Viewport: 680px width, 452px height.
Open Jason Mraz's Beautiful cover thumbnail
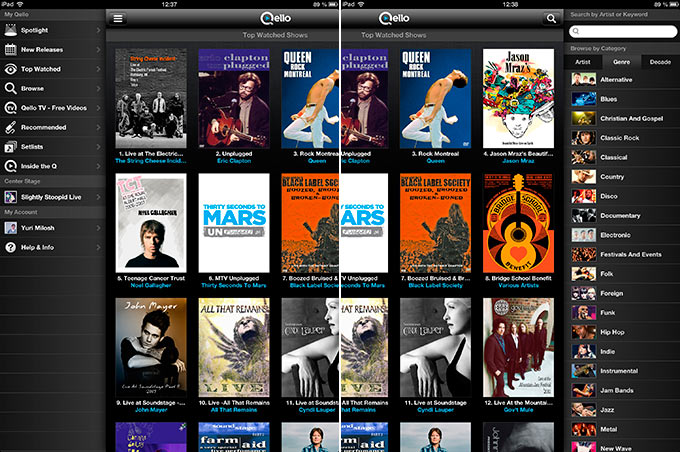coord(518,98)
